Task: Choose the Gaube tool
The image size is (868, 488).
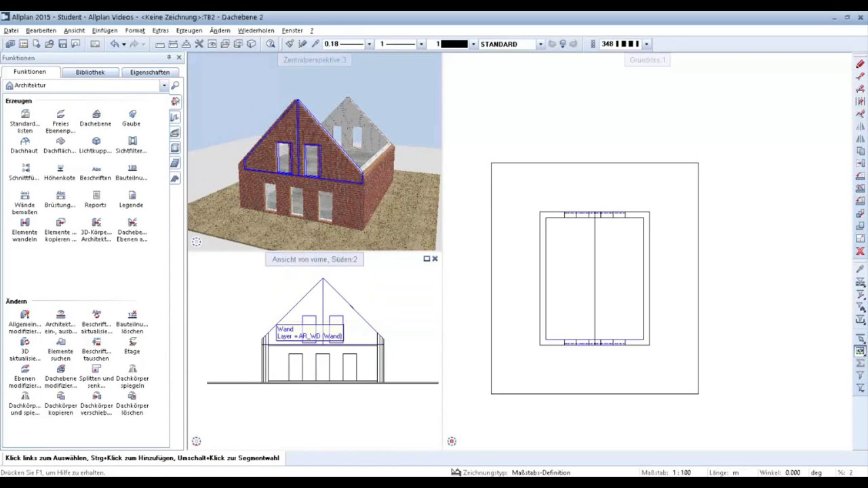Action: pyautogui.click(x=132, y=119)
